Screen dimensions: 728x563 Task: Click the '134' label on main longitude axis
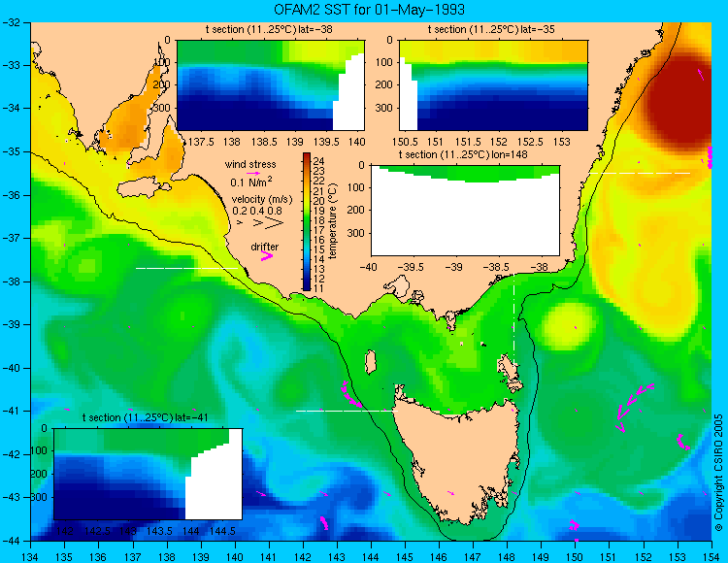(31, 557)
